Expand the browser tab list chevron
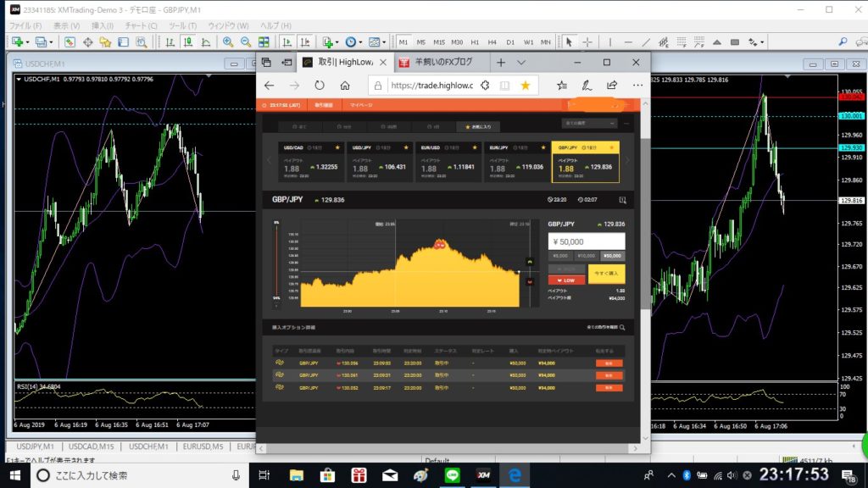 point(521,63)
